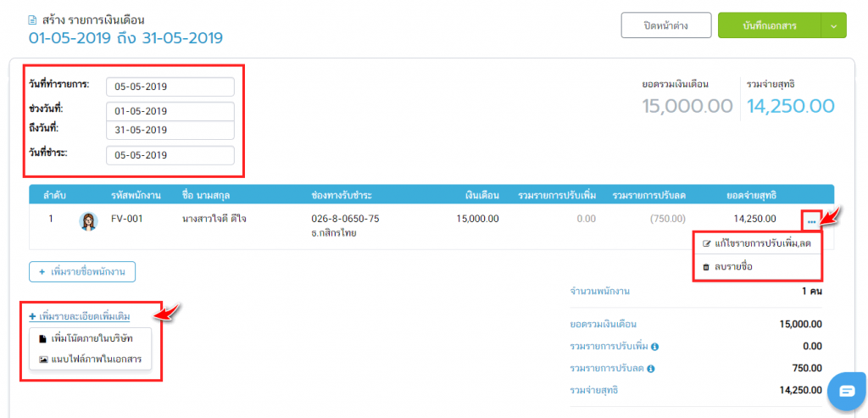Open the chat support bubble icon
The height and width of the screenshot is (418, 868).
pos(847,390)
